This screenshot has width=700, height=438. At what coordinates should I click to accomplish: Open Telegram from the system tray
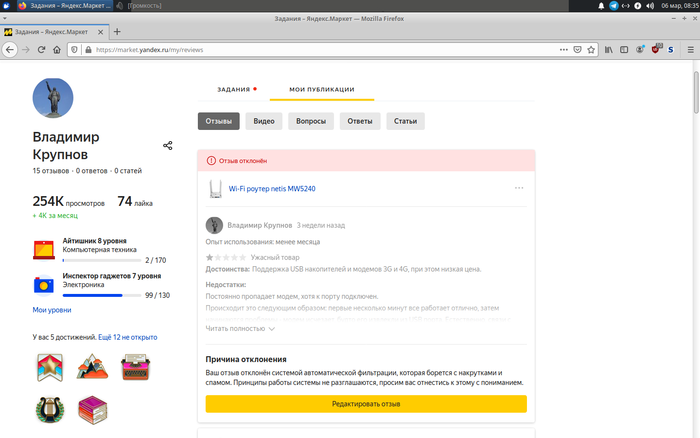(614, 6)
